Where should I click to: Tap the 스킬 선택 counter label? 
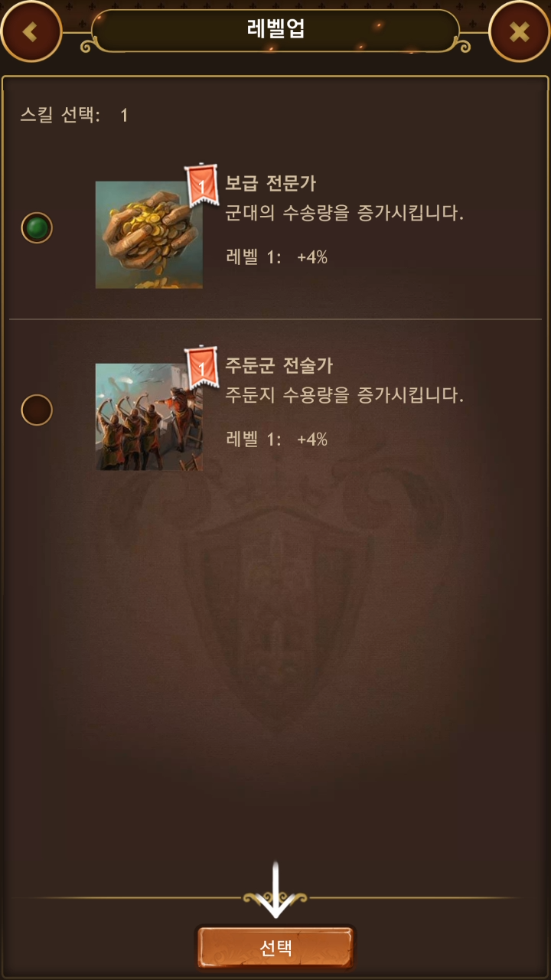point(74,116)
